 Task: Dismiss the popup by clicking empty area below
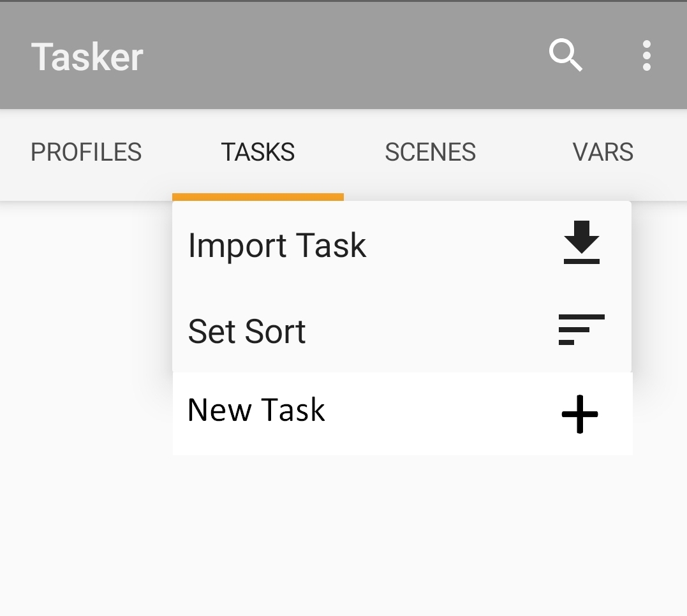pos(344,542)
